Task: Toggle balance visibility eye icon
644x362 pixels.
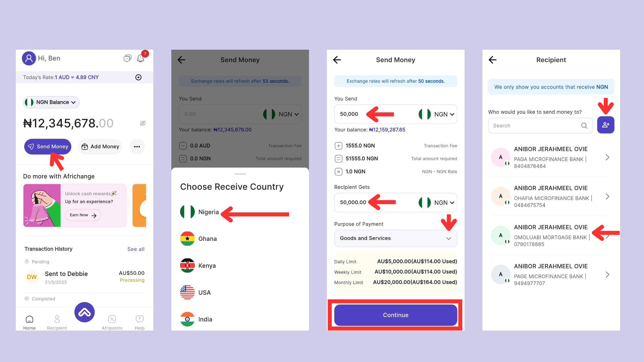Action: point(143,123)
